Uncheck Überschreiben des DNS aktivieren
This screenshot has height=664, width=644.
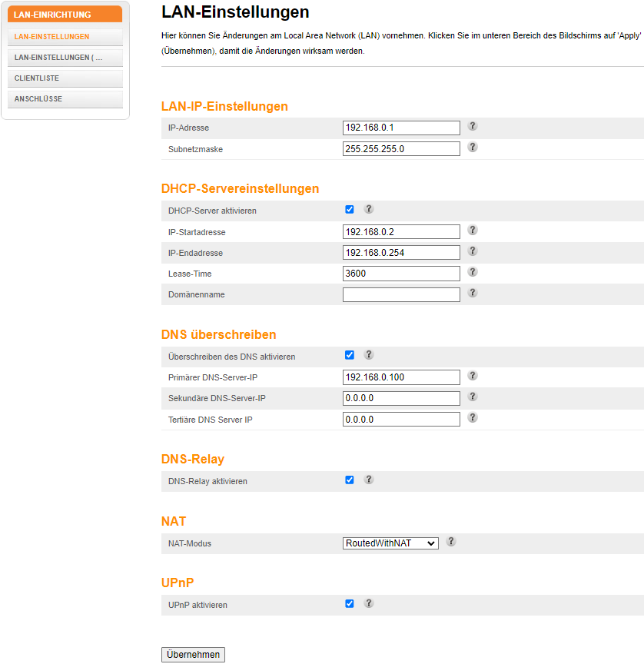point(350,355)
